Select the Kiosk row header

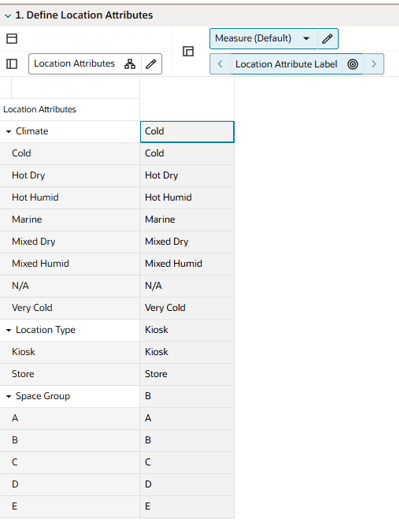(x=70, y=352)
